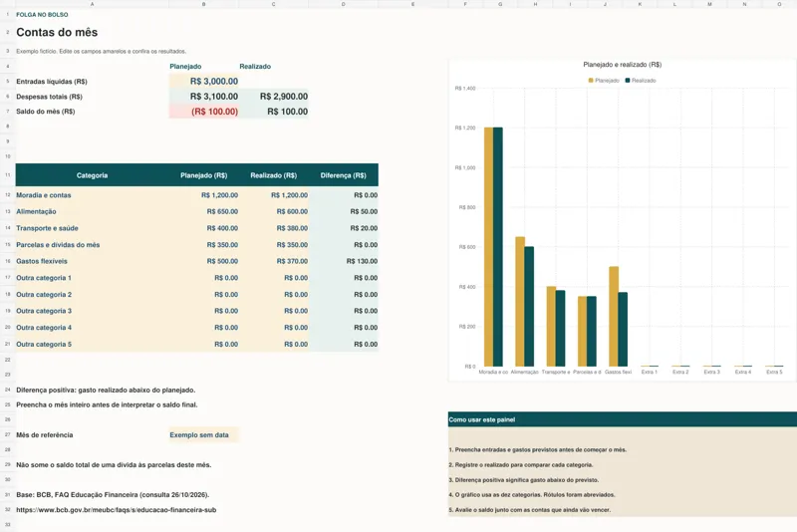Screen dimensions: 797x532
Task: Select the Outra categoria 2 cell
Action: 92,295
